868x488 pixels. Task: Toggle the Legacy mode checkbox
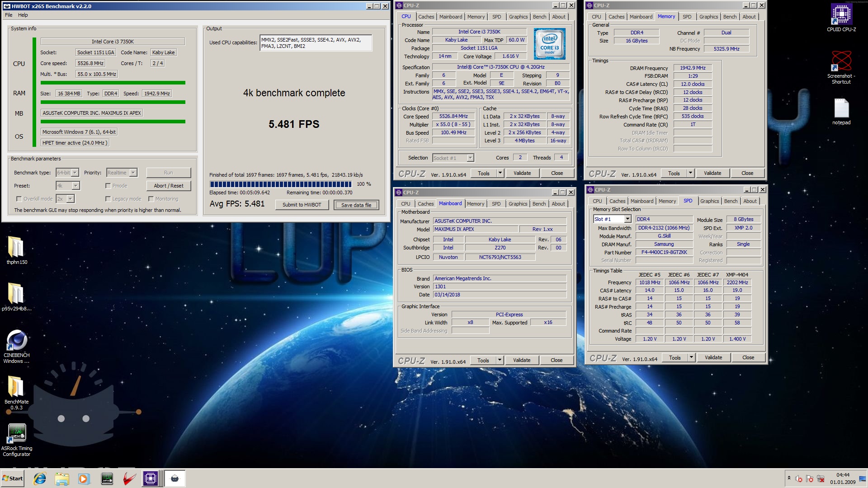coord(108,199)
